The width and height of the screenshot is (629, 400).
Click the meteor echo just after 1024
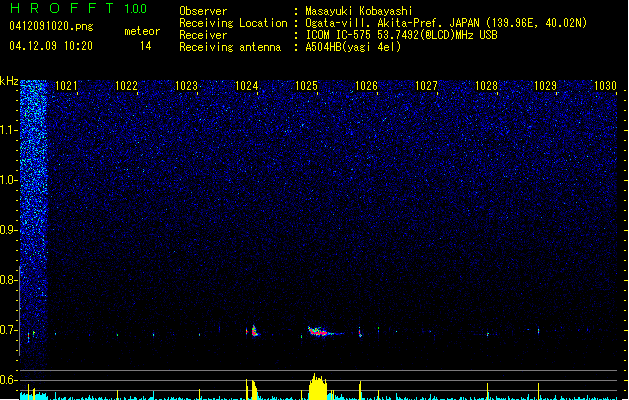[x=254, y=331]
